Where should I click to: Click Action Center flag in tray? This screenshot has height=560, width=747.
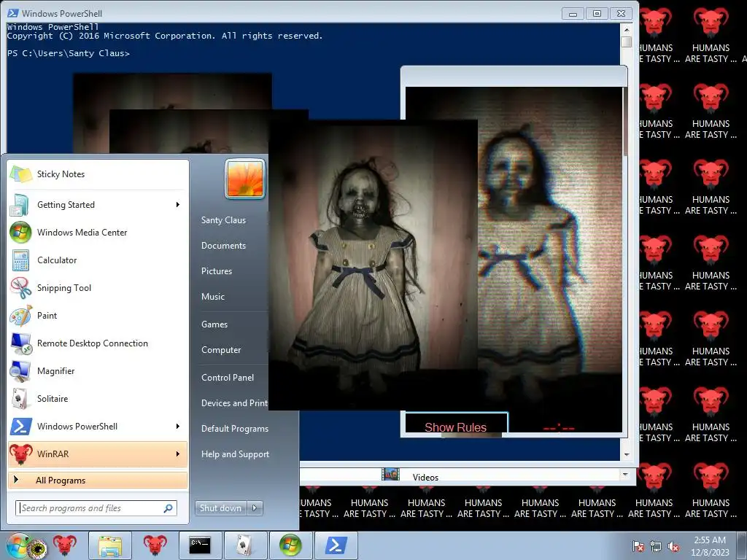pos(638,547)
